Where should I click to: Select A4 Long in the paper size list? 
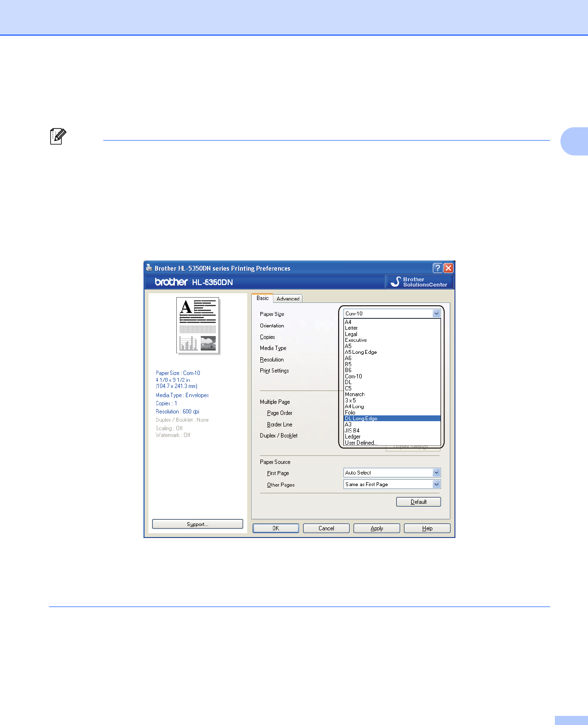point(392,406)
